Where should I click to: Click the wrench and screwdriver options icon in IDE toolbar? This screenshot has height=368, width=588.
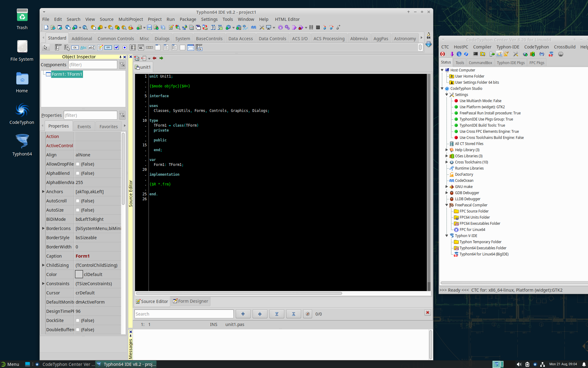pyautogui.click(x=262, y=28)
